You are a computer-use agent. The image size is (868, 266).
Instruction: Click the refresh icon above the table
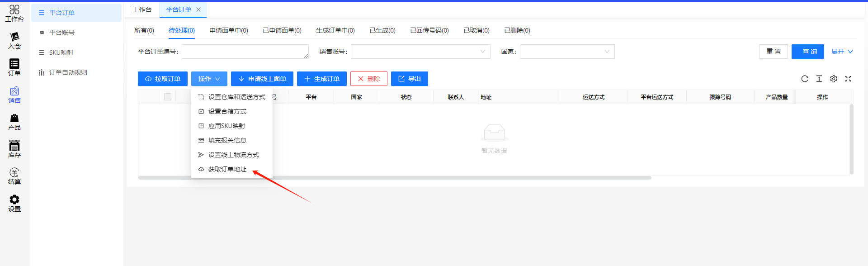click(x=805, y=79)
